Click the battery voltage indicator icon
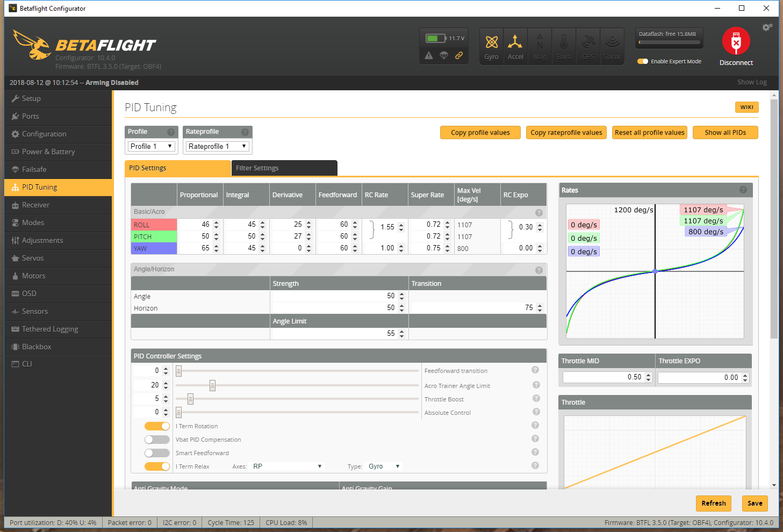The width and height of the screenshot is (783, 532). coord(436,38)
